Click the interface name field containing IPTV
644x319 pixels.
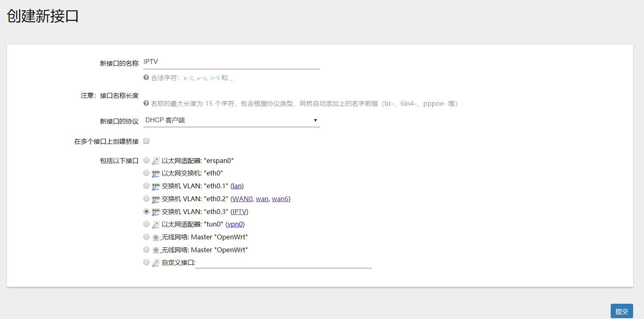tap(231, 62)
